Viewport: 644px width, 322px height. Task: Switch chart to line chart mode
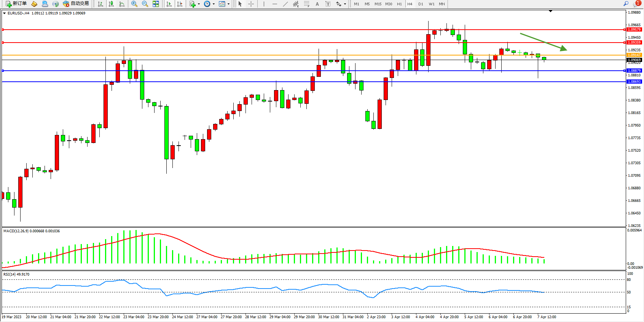coord(122,4)
